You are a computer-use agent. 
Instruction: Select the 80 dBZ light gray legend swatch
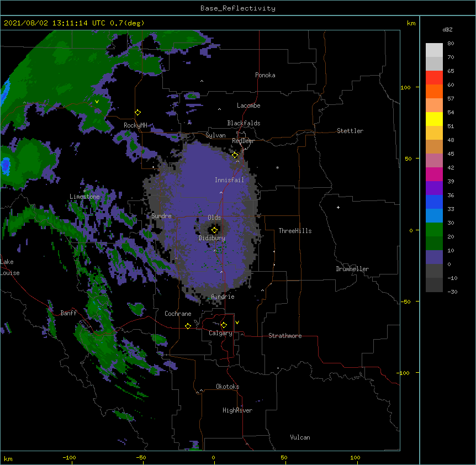coord(434,50)
